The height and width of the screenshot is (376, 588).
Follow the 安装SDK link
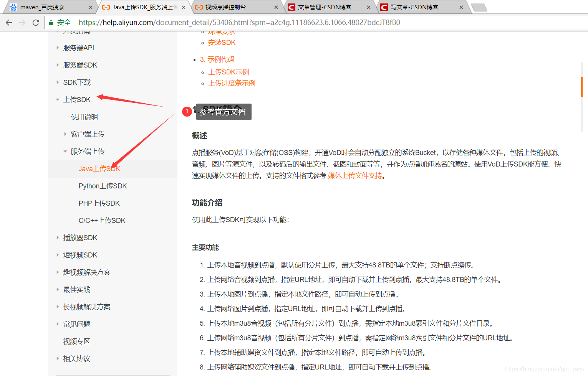(222, 43)
